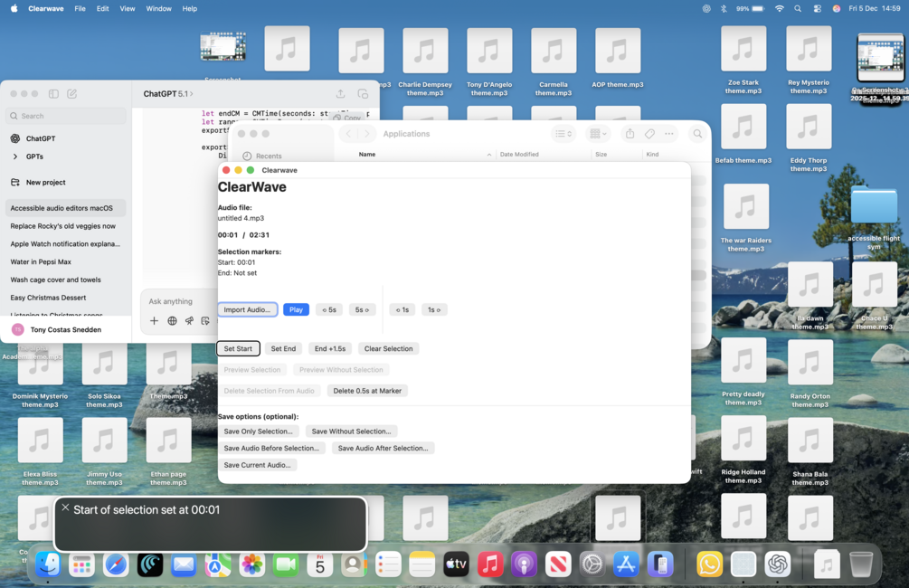Open Music app in Dock
Viewport: 909px width, 588px height.
click(490, 564)
